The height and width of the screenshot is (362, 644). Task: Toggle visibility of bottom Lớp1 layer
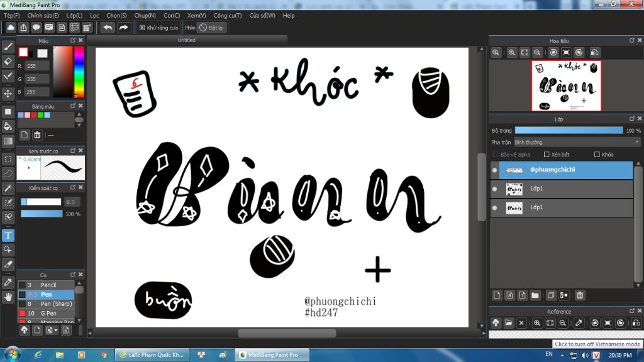tap(494, 207)
